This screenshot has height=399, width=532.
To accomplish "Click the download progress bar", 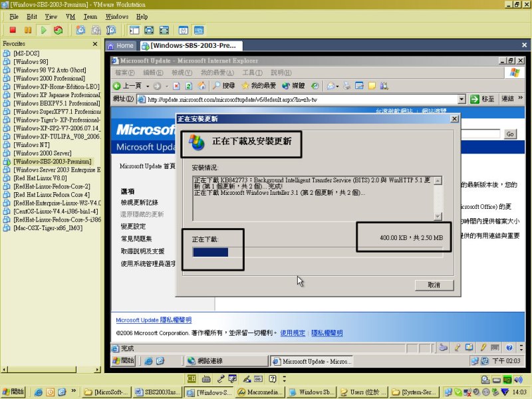I will 317,252.
